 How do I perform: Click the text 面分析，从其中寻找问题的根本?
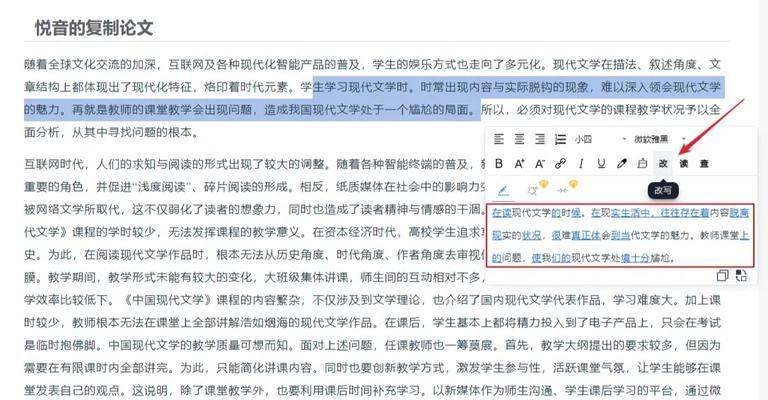pos(107,132)
